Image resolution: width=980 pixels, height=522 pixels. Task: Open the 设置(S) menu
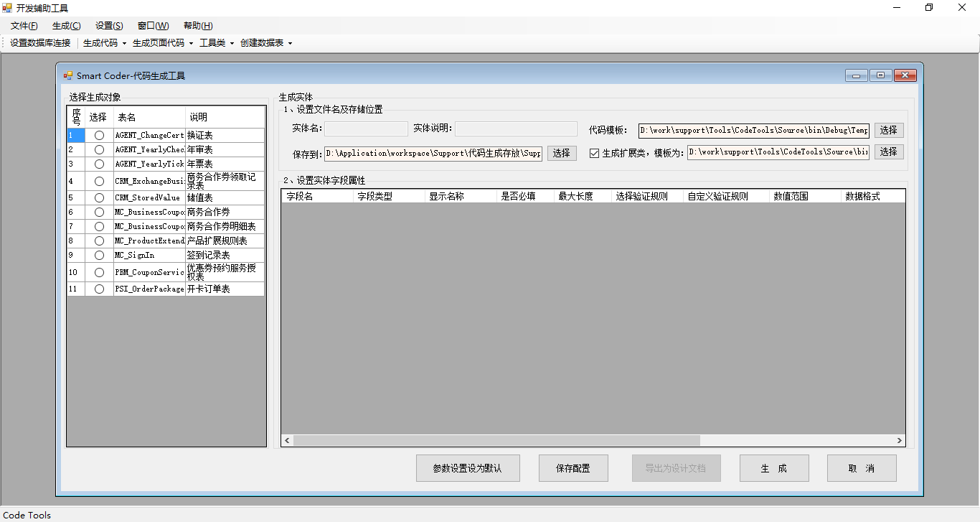[x=109, y=26]
